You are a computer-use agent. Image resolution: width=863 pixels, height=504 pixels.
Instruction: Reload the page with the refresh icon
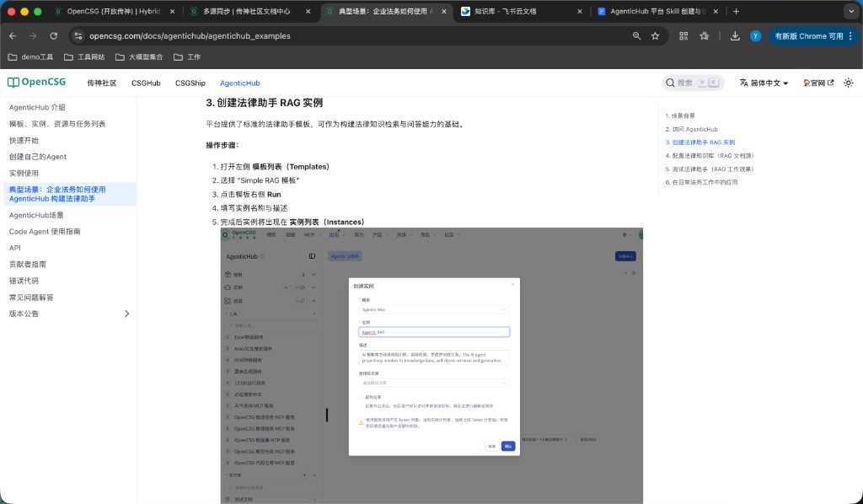pos(53,36)
